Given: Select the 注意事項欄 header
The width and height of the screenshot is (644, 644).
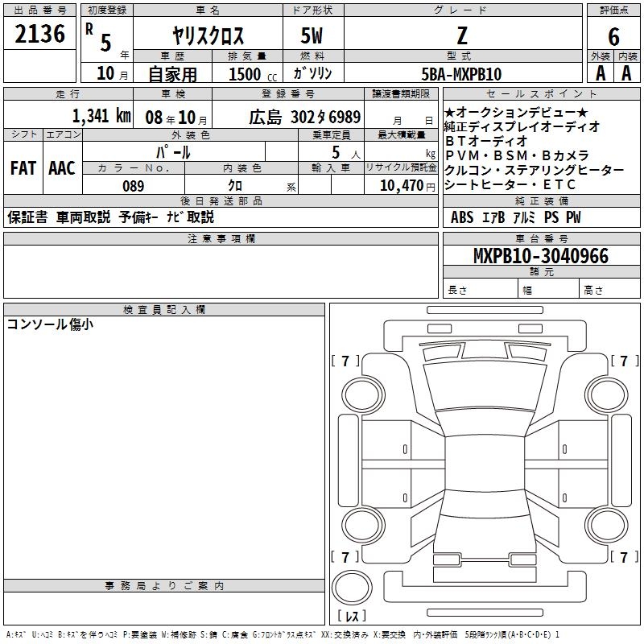Looking at the screenshot, I should pyautogui.click(x=221, y=238).
